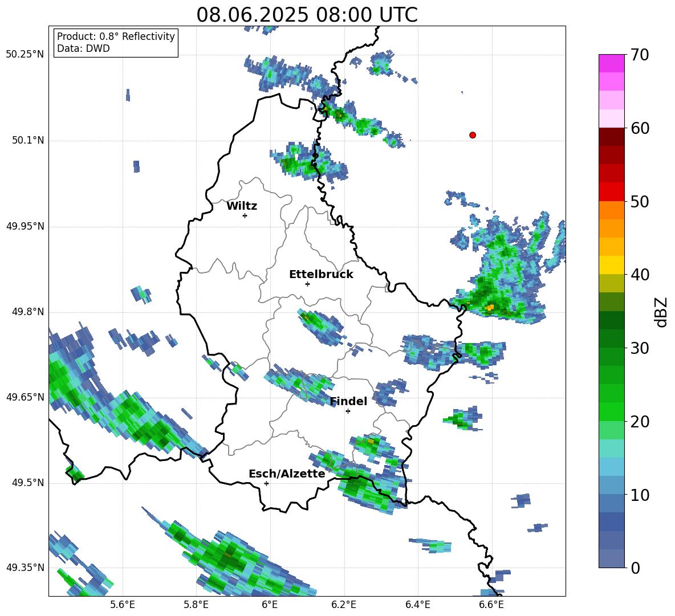Click the colorbar tick label 70
Screen dimensions: 675x616
[x=640, y=55]
